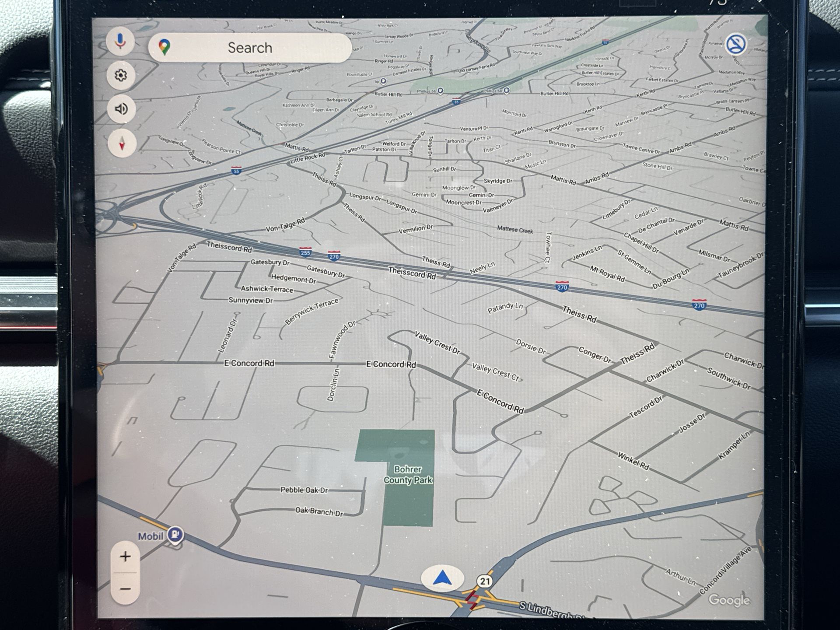Tap the E Concord Rd label near Leonard Dr

[x=249, y=363]
